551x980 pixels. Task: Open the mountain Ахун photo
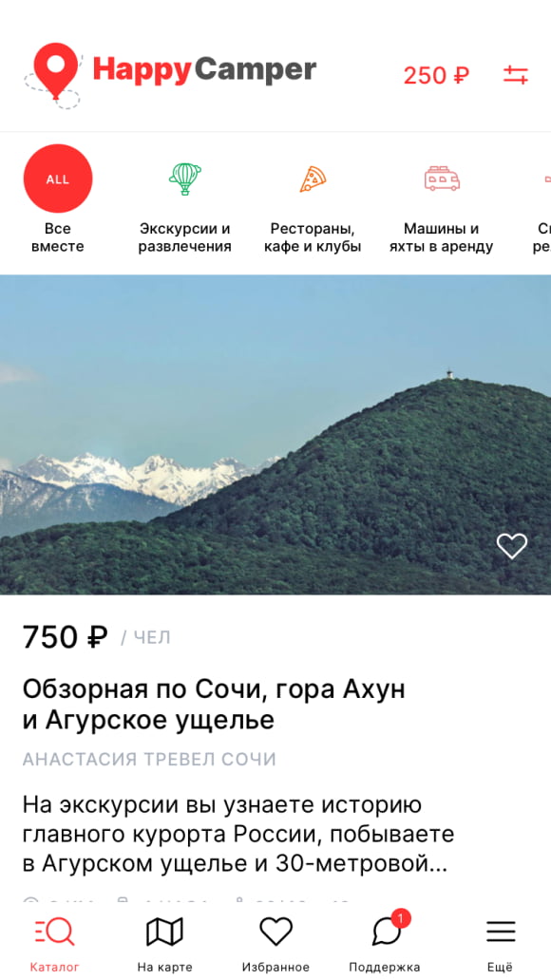tap(275, 435)
